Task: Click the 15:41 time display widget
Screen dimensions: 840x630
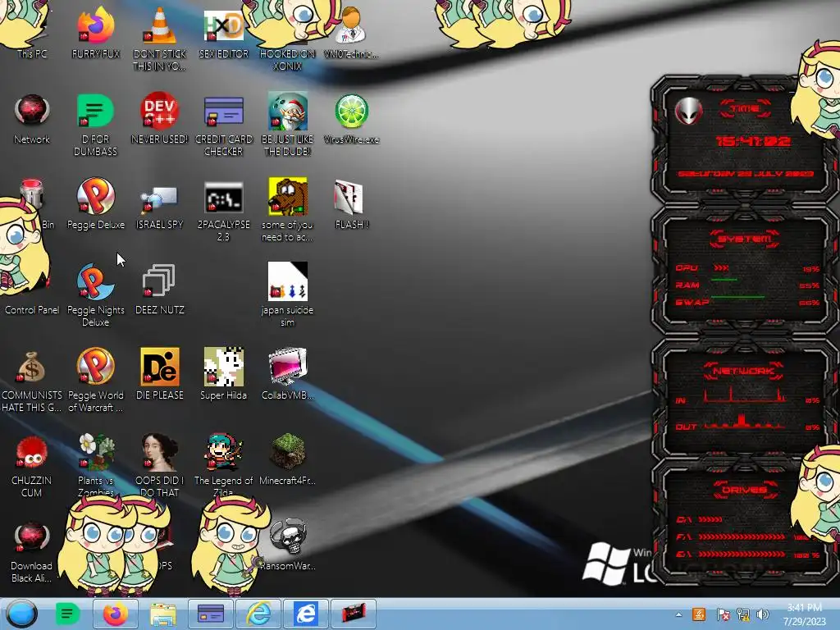Action: [x=753, y=141]
